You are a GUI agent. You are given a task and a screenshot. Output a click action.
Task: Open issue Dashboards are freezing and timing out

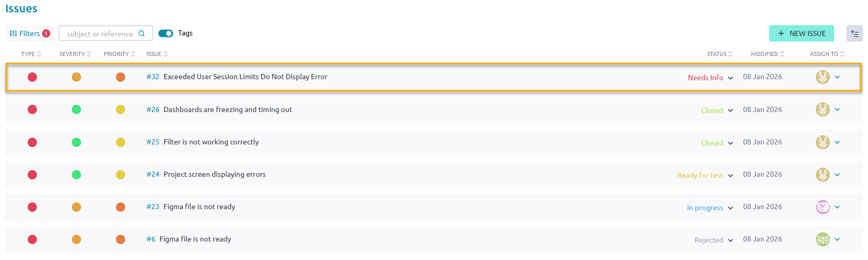(227, 109)
